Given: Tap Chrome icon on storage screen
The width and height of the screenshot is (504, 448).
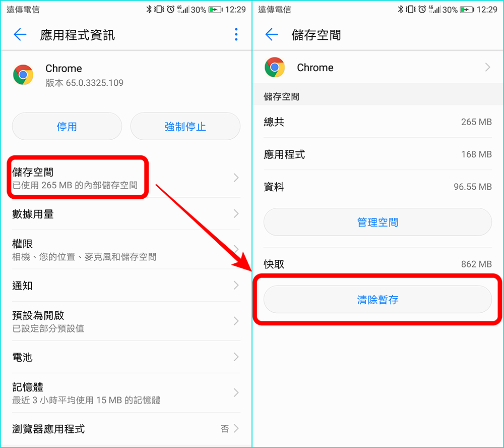Looking at the screenshot, I should pos(275,67).
